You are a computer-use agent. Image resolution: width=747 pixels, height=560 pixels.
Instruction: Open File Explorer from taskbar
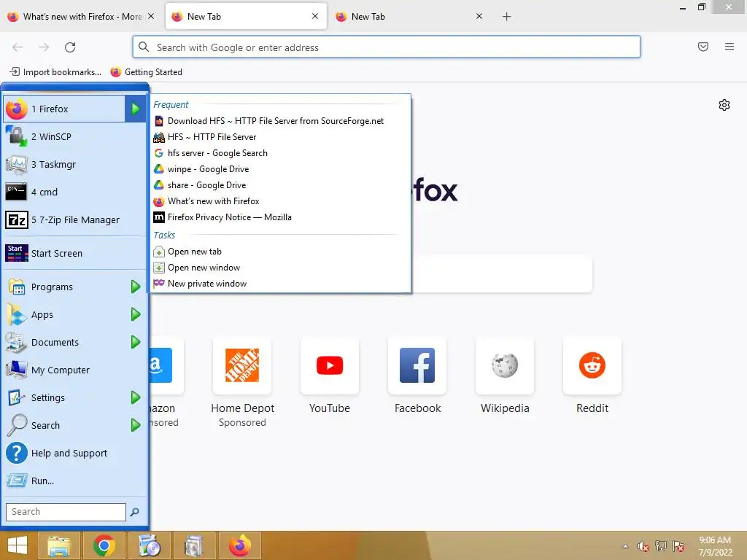click(58, 545)
